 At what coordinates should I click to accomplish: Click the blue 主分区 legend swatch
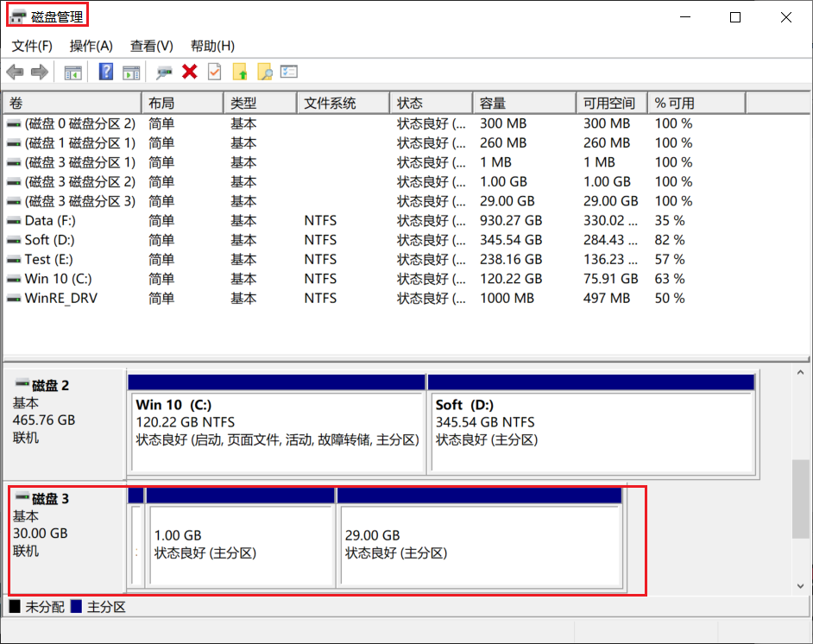[x=76, y=606]
